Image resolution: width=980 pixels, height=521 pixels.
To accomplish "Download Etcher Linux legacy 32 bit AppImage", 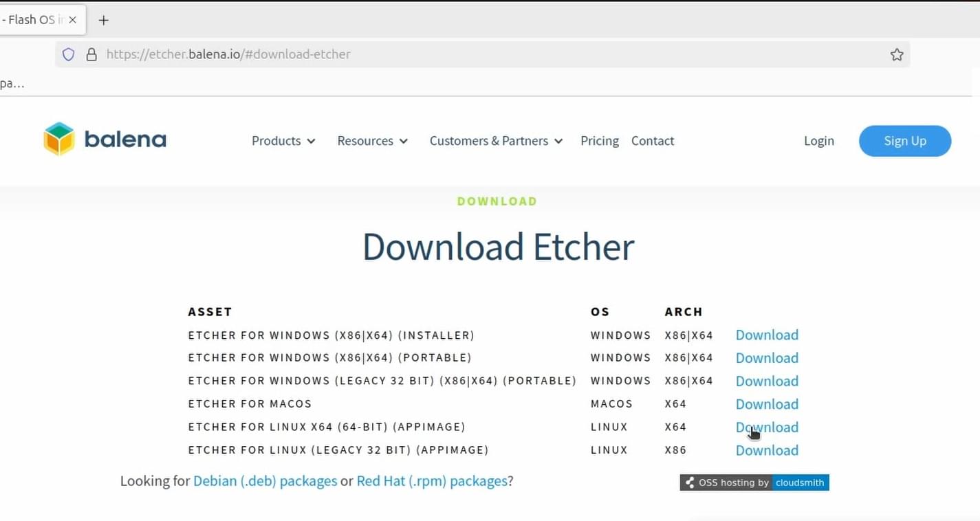I will (767, 450).
